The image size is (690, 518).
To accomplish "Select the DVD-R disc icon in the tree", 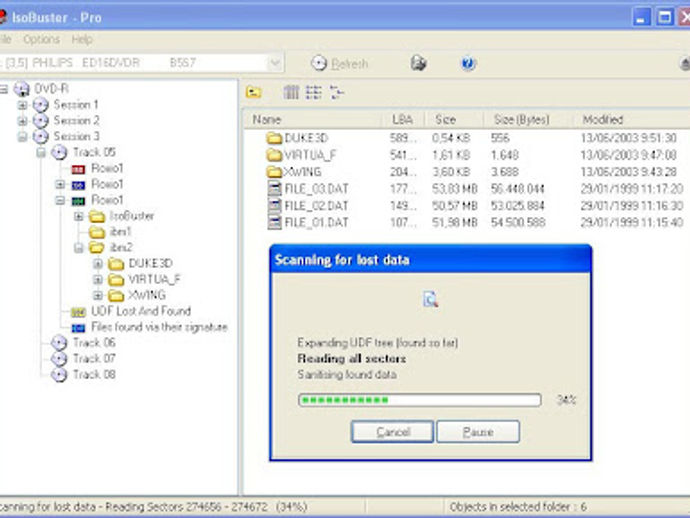I will tap(22, 89).
